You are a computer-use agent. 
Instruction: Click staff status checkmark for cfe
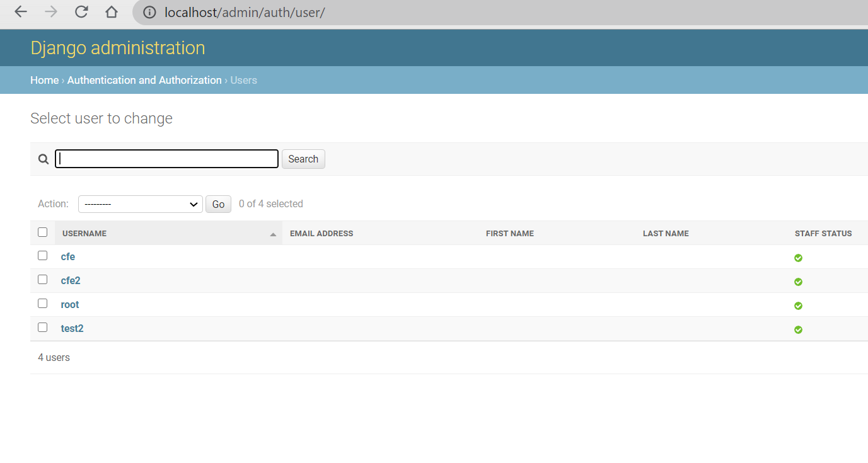[798, 258]
